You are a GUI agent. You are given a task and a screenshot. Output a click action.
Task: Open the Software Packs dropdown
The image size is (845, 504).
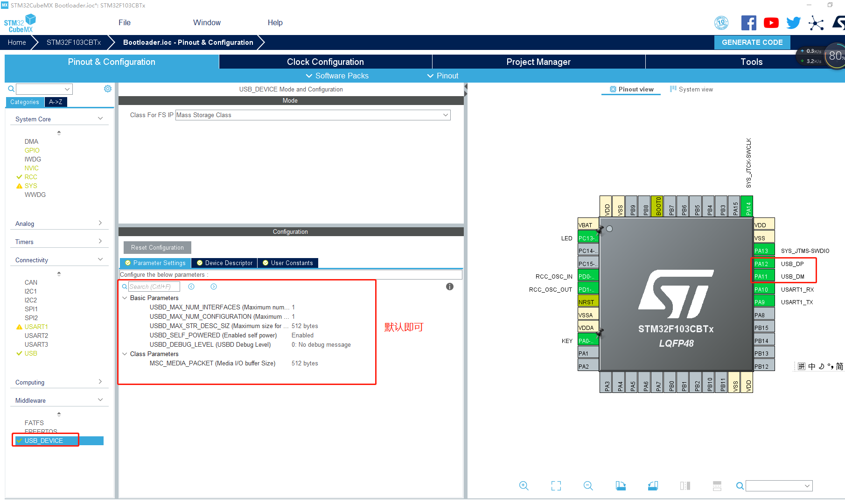click(337, 76)
